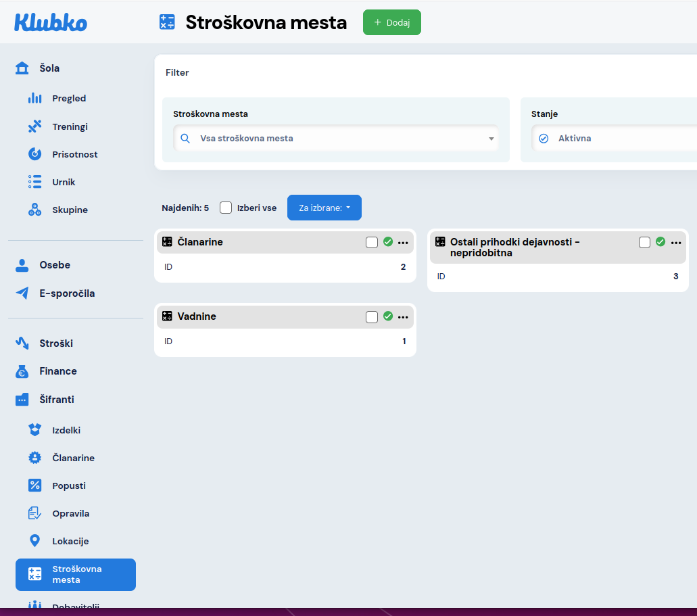
Task: Check the Vadnine card checkbox
Action: [372, 316]
